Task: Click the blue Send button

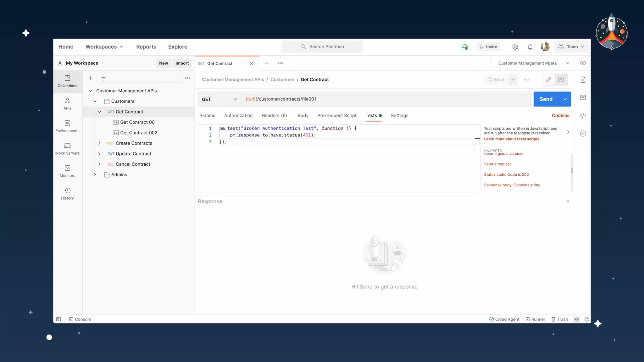Action: (x=546, y=99)
